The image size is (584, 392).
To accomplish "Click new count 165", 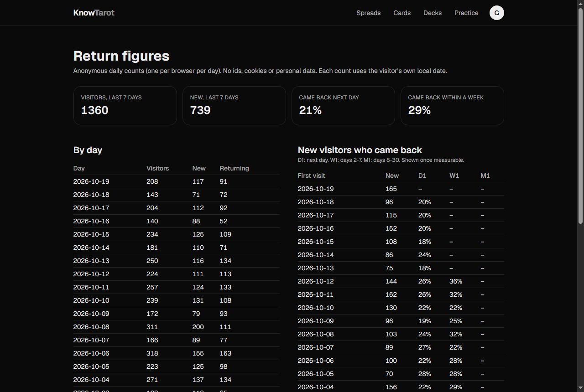I will pos(391,189).
